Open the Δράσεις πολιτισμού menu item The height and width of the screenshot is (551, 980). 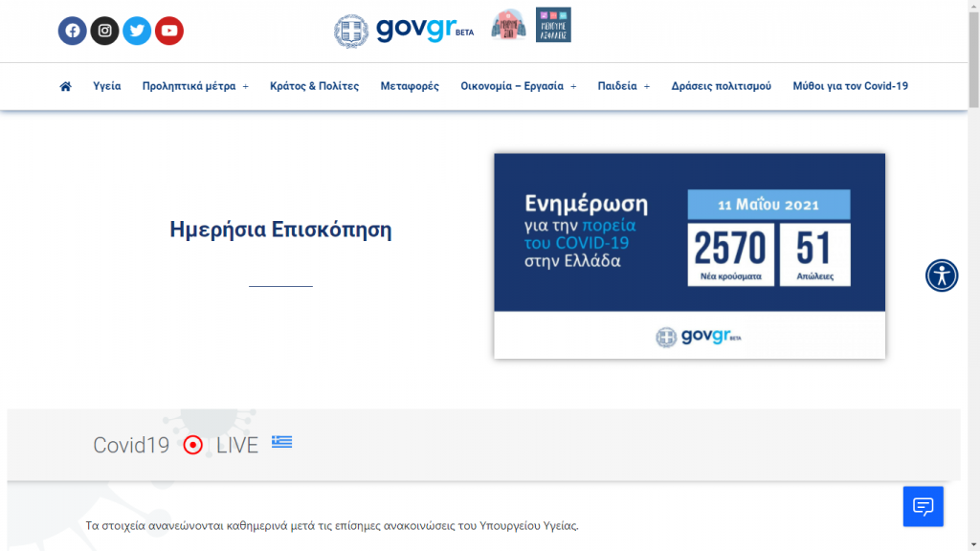click(722, 86)
